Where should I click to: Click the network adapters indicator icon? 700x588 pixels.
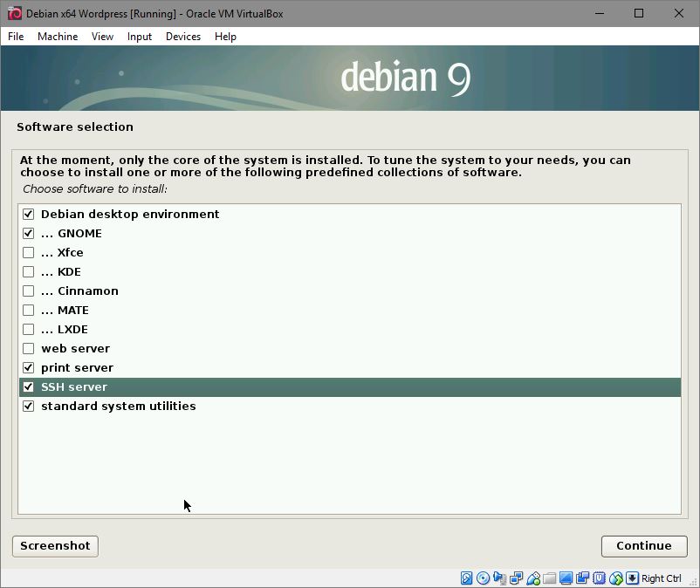517,578
